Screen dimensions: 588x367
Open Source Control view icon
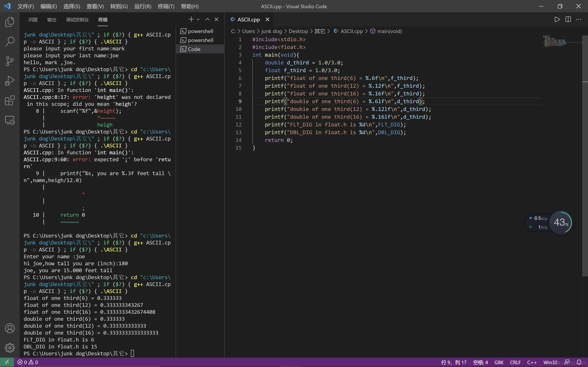(x=10, y=61)
